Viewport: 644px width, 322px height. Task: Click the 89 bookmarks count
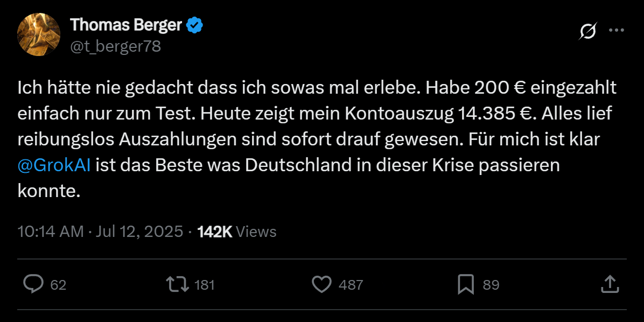(491, 285)
